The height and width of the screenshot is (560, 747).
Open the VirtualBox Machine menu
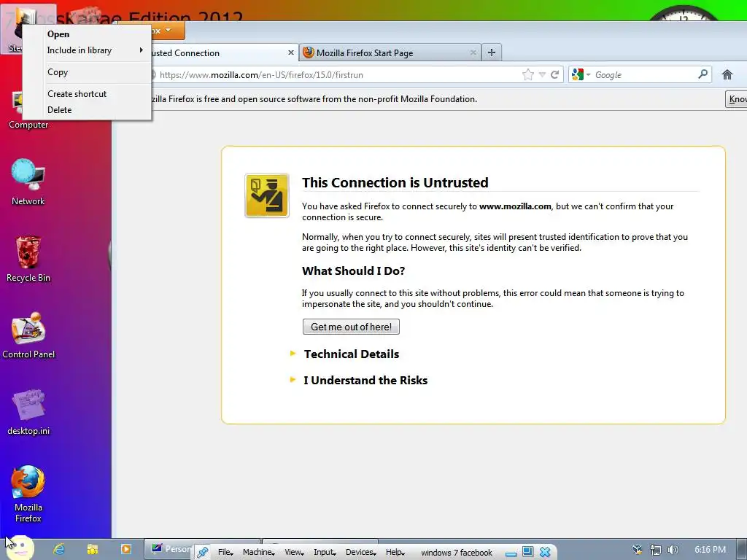click(258, 553)
